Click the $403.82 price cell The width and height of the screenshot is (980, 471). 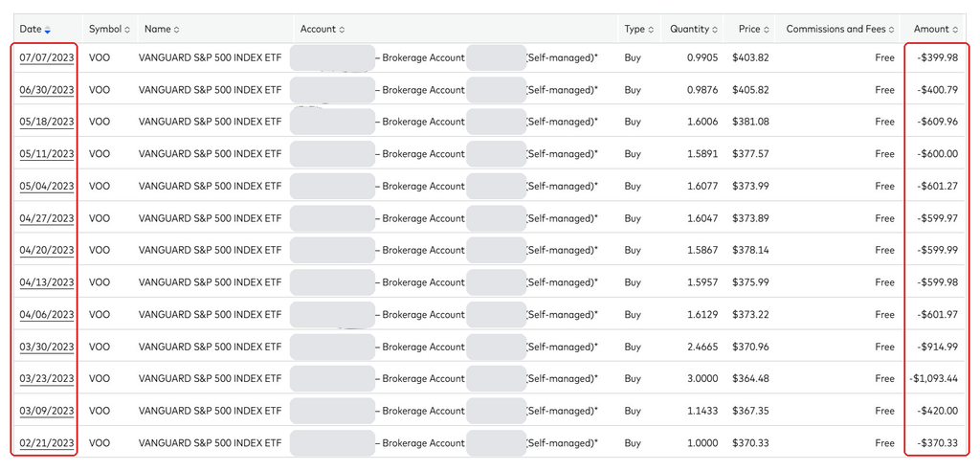(x=750, y=58)
